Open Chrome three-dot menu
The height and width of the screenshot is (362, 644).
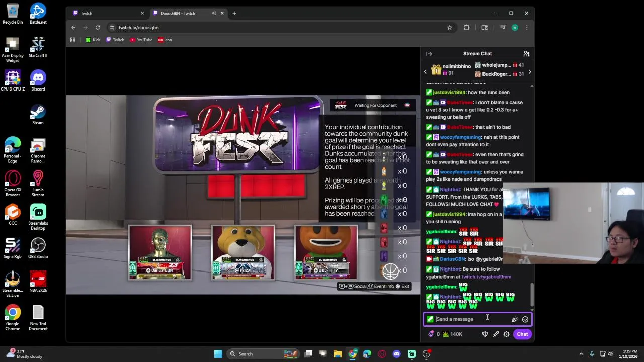[527, 28]
